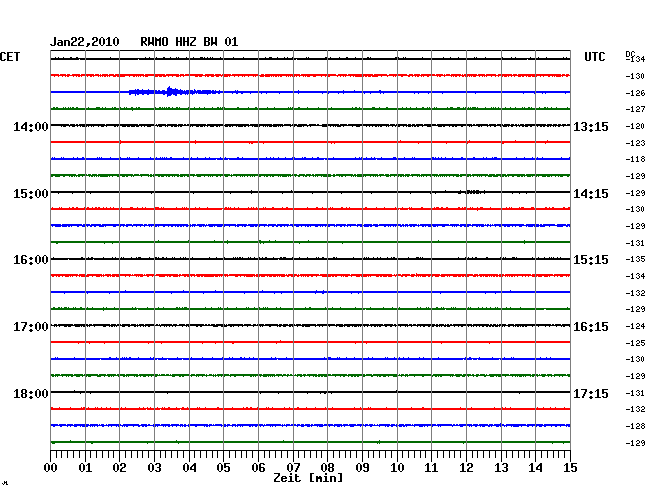Click the DC value -128
Viewport: 650px width, 494px height.
635,426
